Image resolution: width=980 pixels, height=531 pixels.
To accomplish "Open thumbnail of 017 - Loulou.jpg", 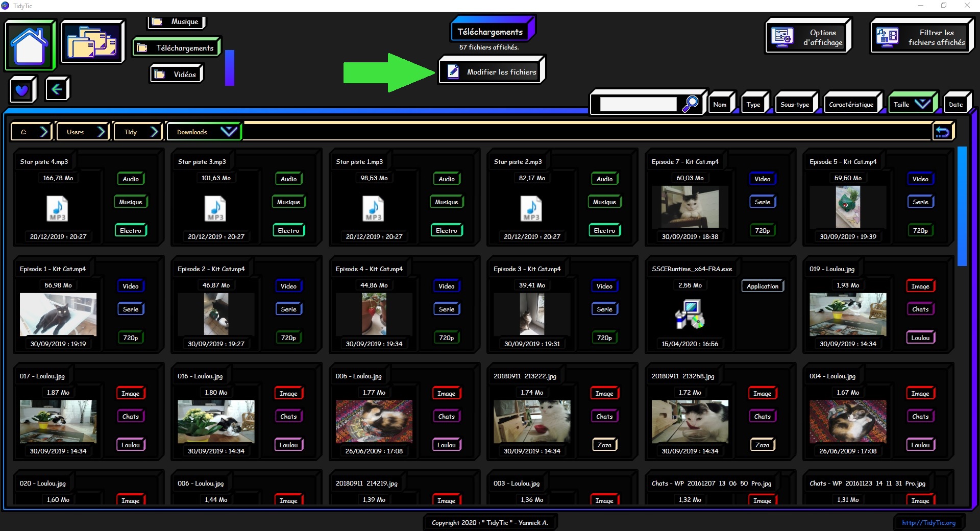I will coord(58,421).
